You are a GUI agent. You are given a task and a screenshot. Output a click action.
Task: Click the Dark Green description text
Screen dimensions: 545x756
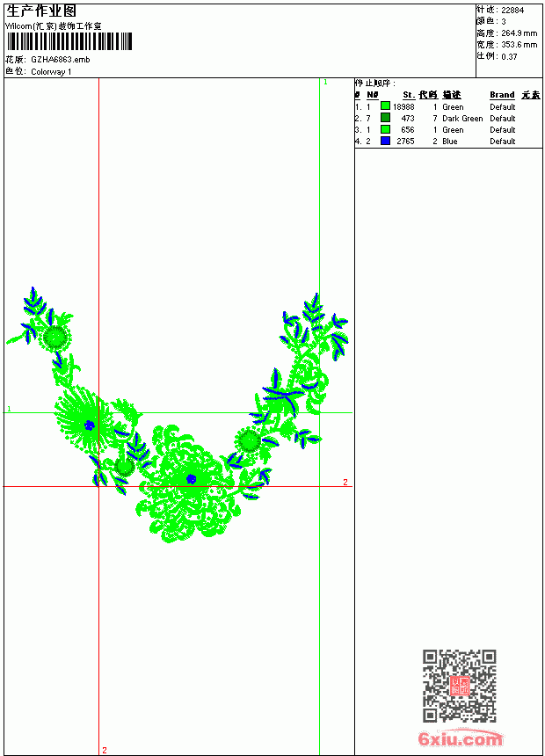[462, 118]
